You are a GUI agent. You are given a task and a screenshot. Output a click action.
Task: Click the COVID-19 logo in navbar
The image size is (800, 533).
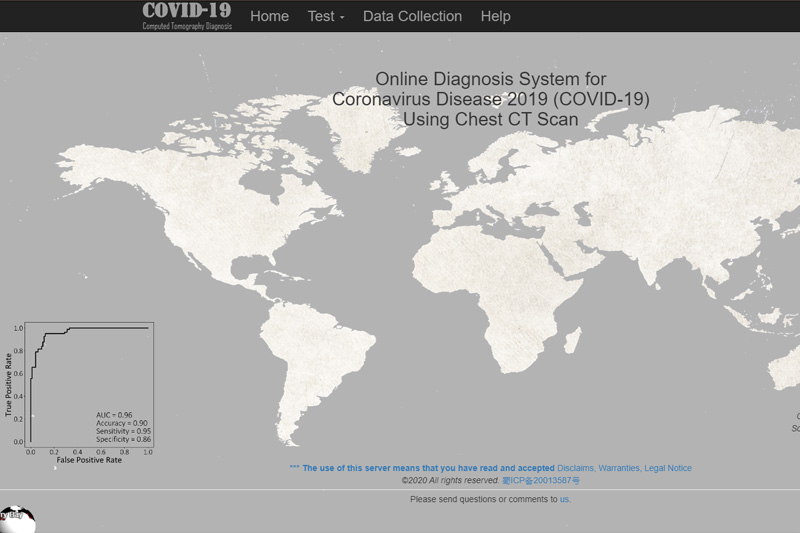point(187,15)
